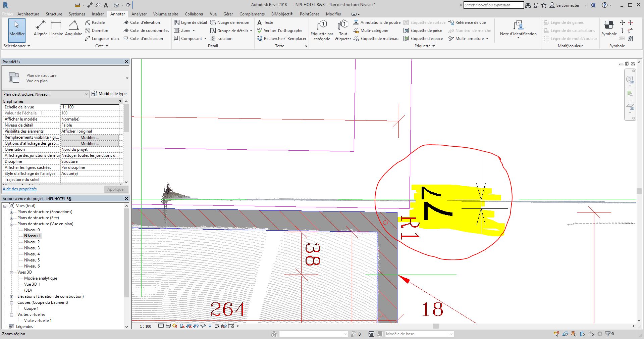Screen dimensions: 644x339
Task: Open Rechercher/Remplacer text tool
Action: coord(281,39)
